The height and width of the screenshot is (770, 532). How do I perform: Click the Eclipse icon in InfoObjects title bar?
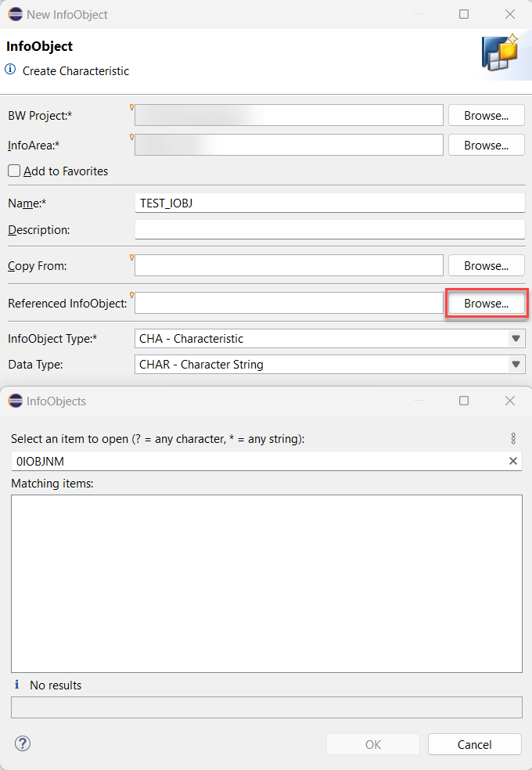[x=16, y=401]
